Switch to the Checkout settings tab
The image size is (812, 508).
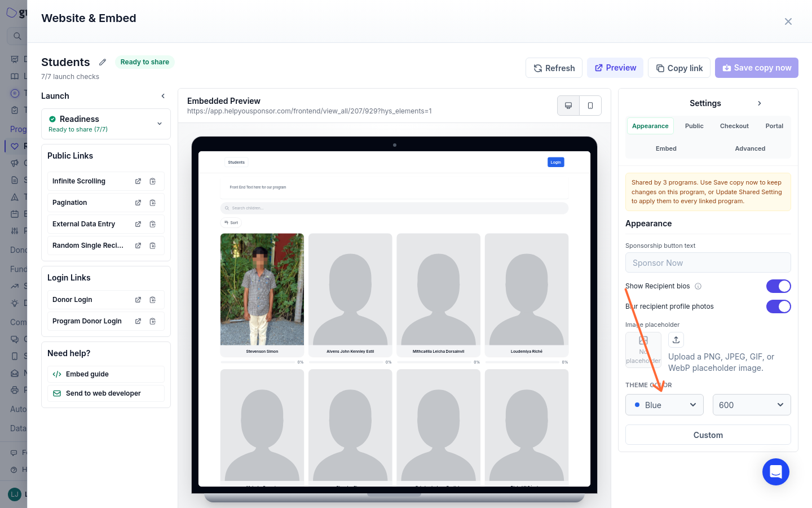734,126
